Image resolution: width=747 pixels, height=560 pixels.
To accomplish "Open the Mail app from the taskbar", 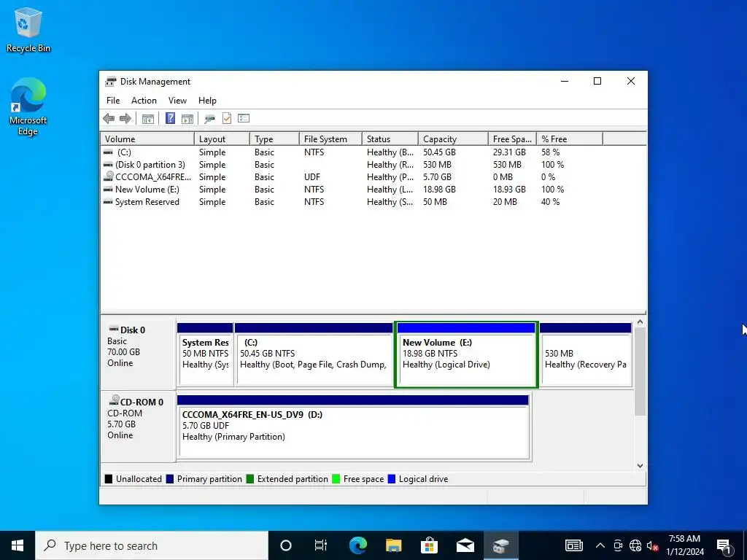I will click(465, 545).
